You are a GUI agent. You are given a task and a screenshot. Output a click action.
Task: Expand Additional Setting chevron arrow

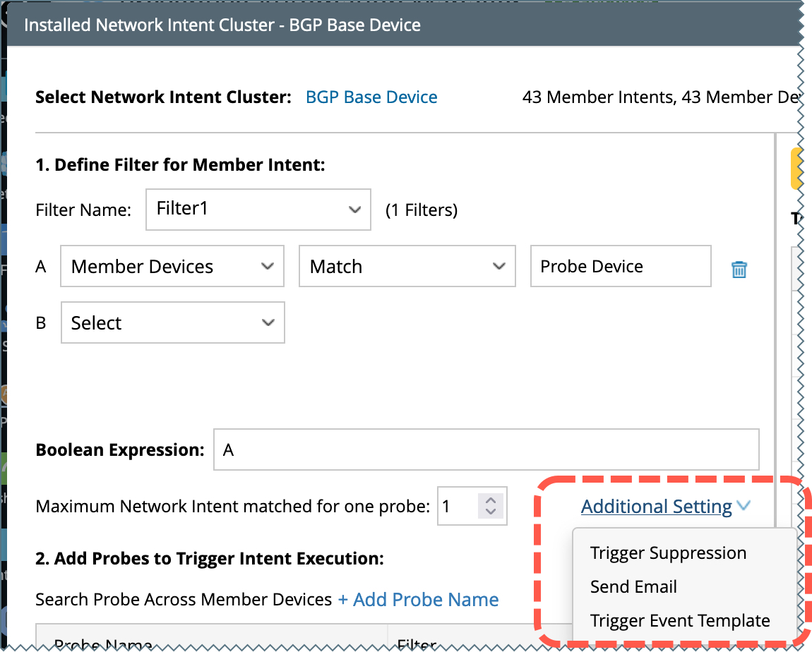pyautogui.click(x=742, y=506)
